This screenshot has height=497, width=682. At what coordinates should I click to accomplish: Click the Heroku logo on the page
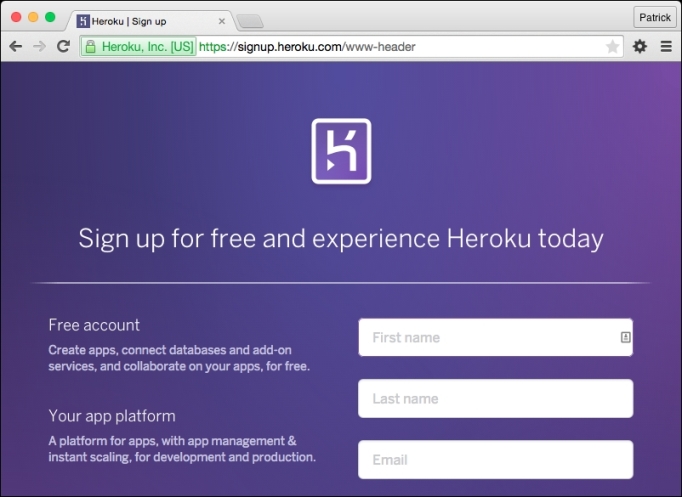341,151
